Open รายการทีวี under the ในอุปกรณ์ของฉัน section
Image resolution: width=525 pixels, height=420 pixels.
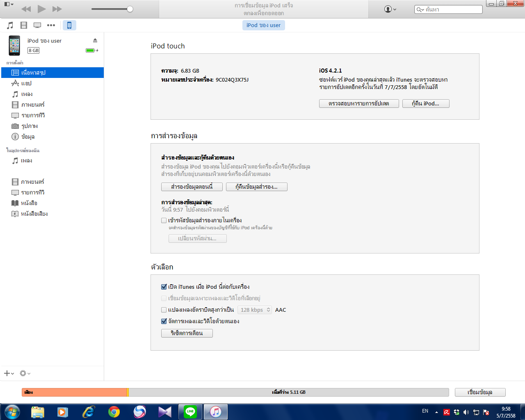tap(52, 192)
